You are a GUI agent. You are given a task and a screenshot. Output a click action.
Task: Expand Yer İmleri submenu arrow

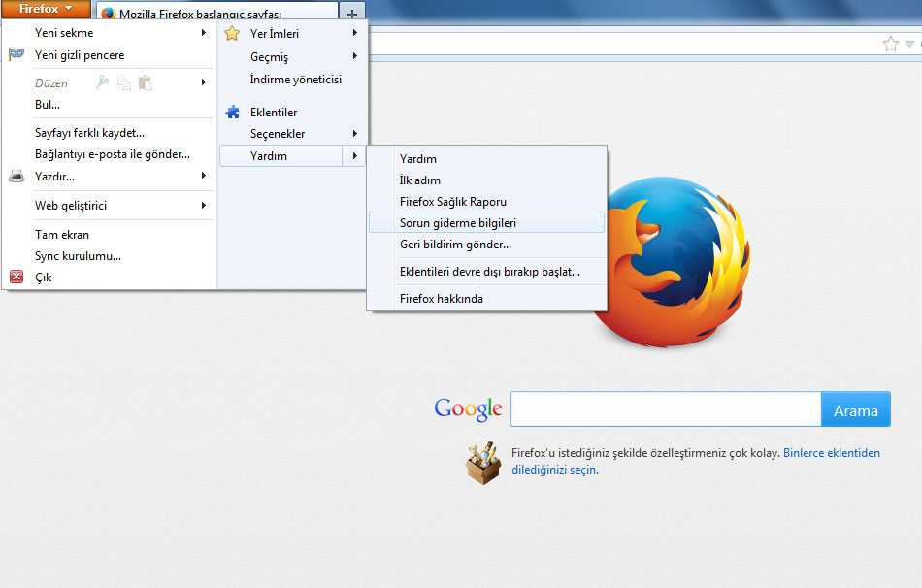pyautogui.click(x=354, y=34)
